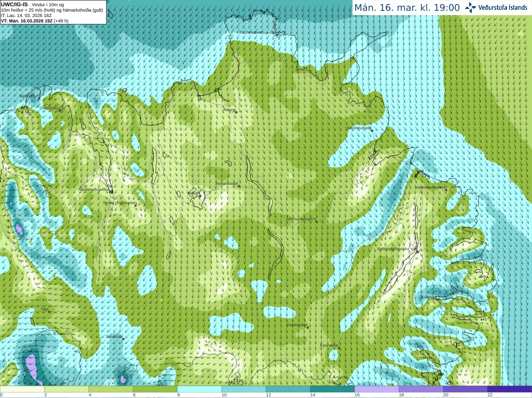Click the 10–12 m/s legend swatch
This screenshot has width=532, height=398.
(x=244, y=389)
